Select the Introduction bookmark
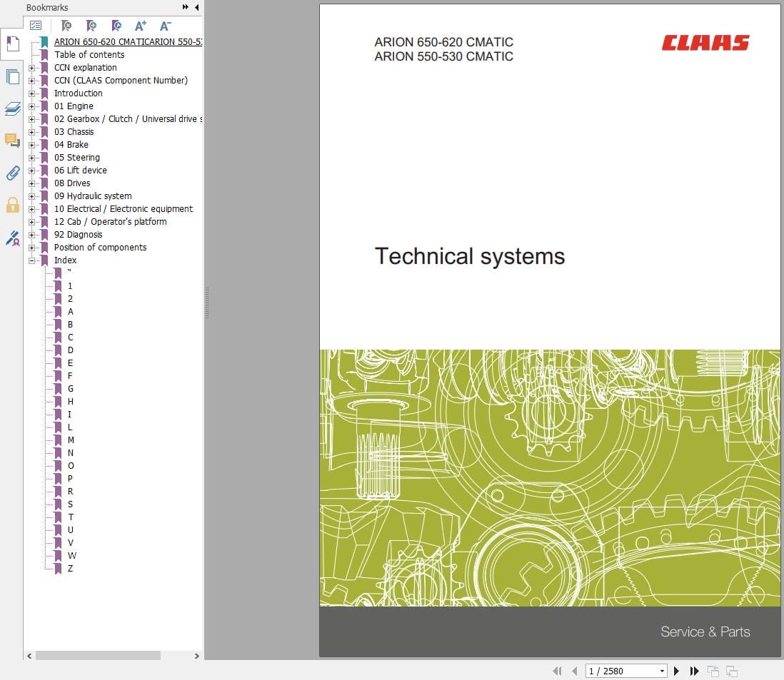 coord(79,93)
